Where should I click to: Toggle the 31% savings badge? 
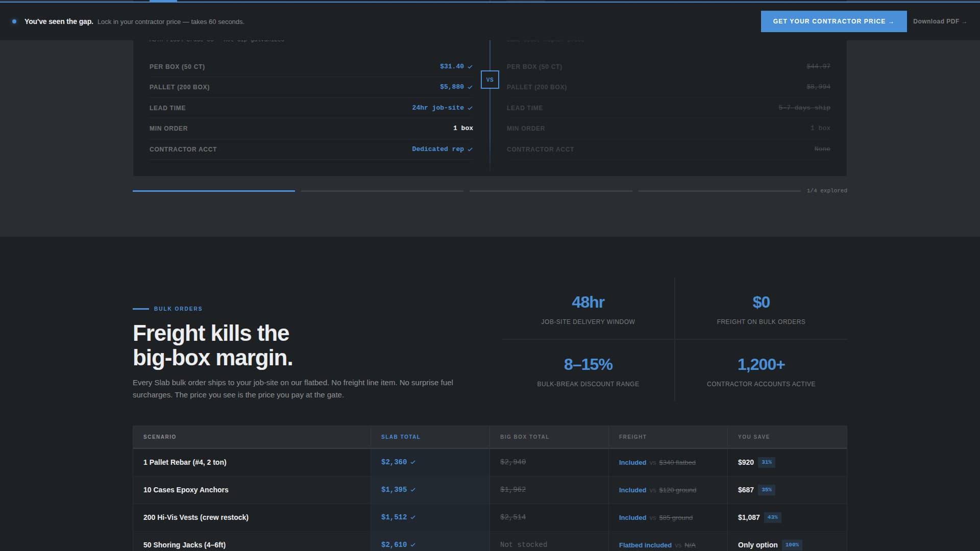click(767, 462)
